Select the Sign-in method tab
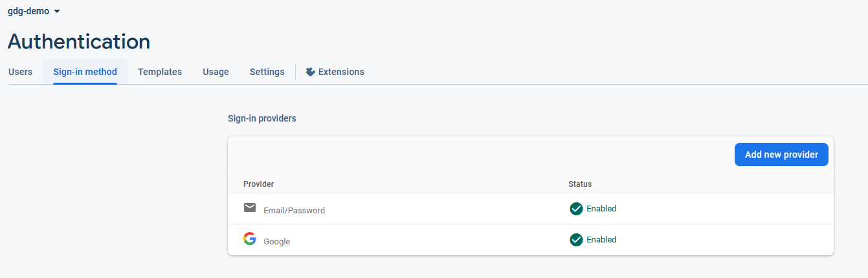Image resolution: width=868 pixels, height=278 pixels. coord(85,72)
